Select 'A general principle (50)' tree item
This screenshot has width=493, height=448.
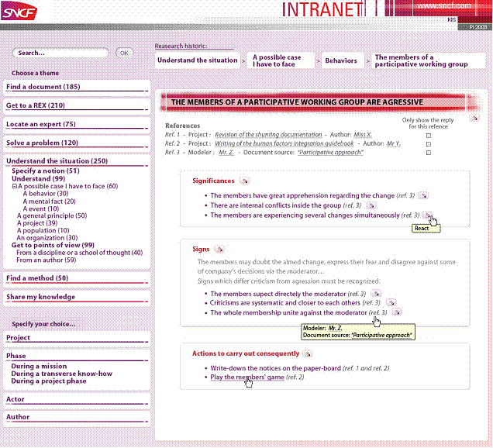coord(52,215)
